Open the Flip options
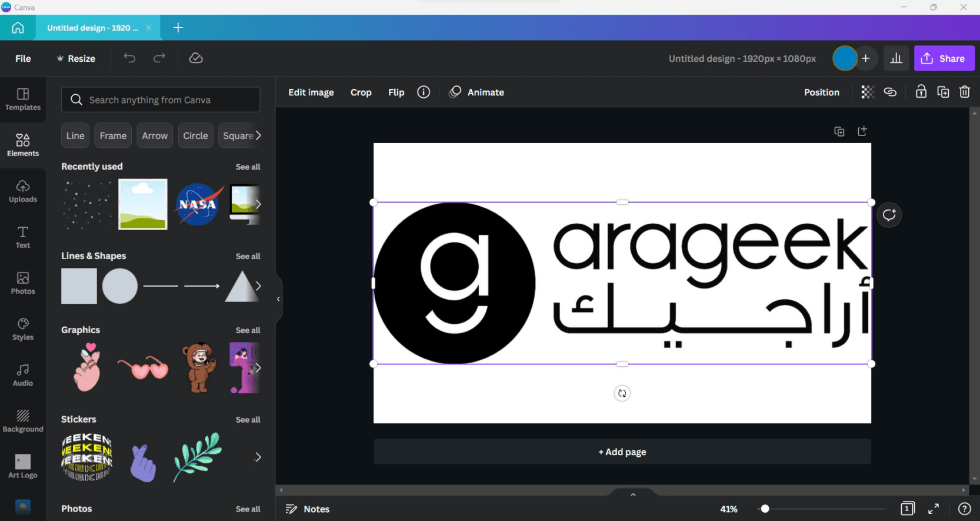The height and width of the screenshot is (521, 980). [396, 92]
